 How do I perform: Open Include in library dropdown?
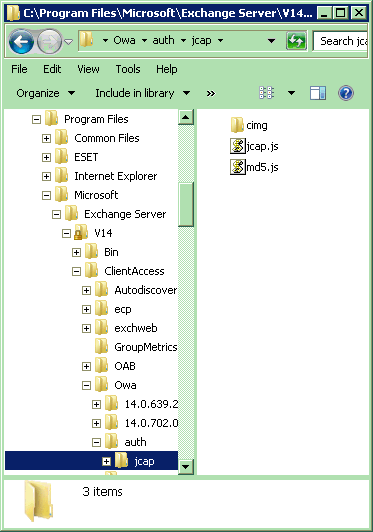(x=143, y=93)
